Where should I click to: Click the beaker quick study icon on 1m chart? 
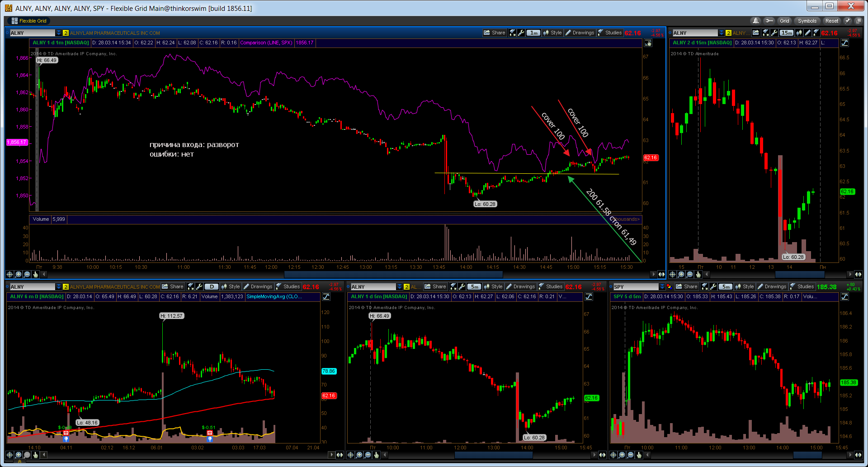[x=513, y=33]
